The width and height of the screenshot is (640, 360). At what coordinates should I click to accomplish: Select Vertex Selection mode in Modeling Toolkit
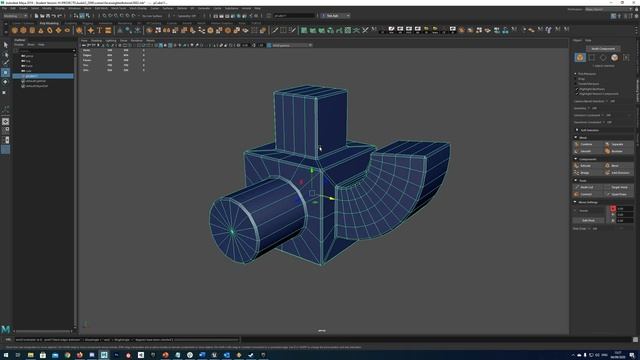pos(592,58)
